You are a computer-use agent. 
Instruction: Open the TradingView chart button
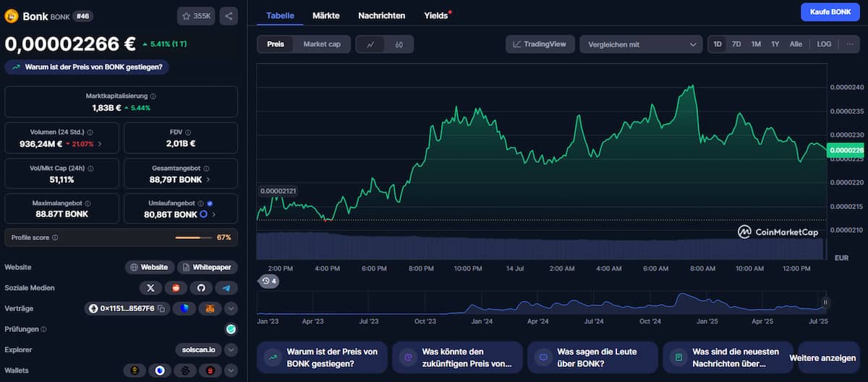(540, 44)
